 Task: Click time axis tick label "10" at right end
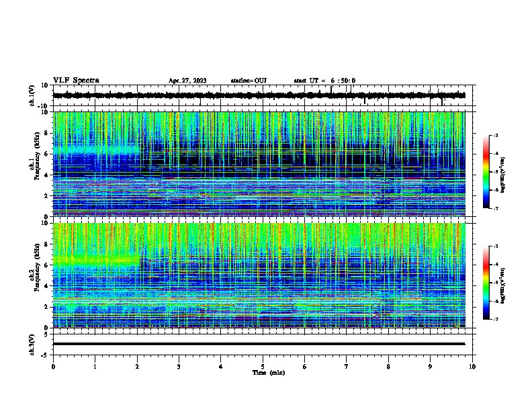472,367
